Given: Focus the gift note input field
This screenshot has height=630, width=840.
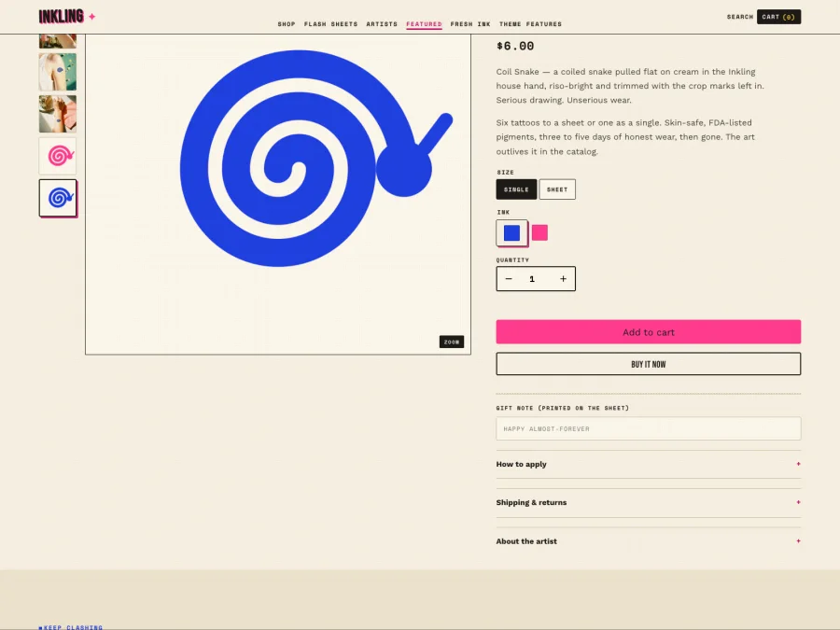Looking at the screenshot, I should (649, 428).
